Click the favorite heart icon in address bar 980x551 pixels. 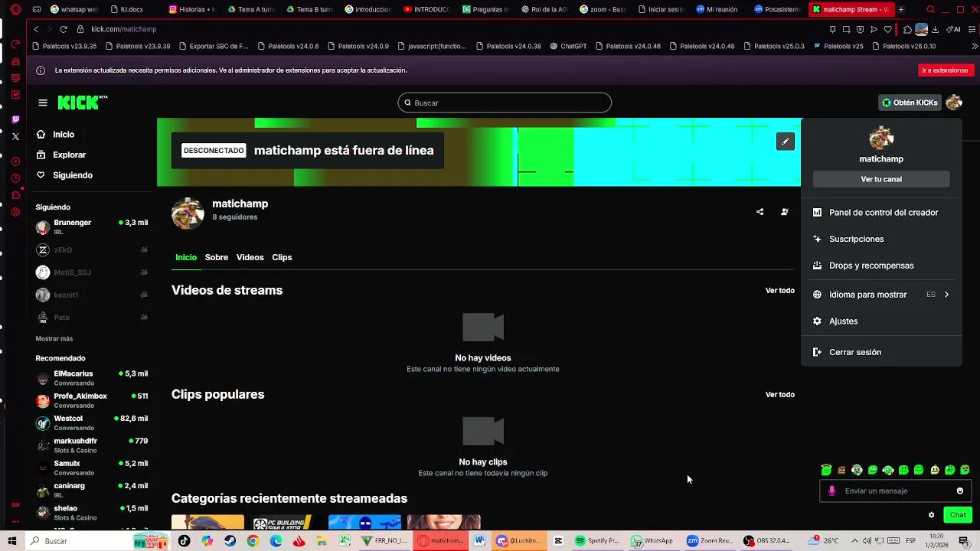[887, 29]
